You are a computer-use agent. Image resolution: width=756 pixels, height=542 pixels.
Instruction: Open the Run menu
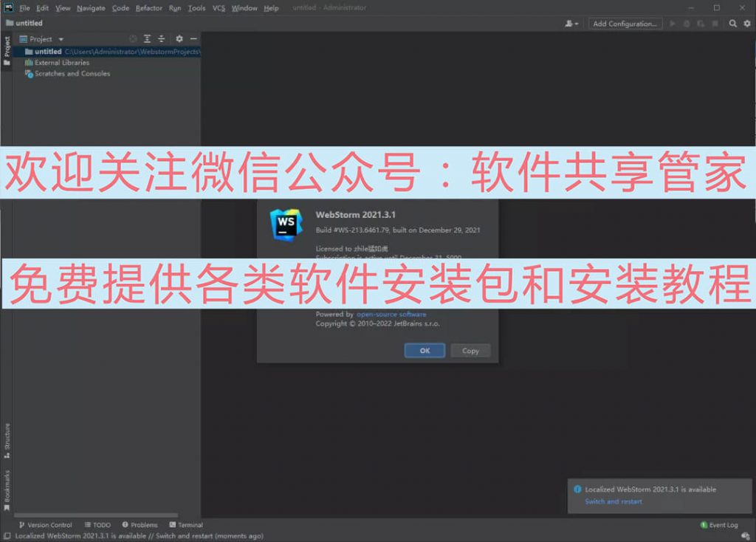(175, 8)
